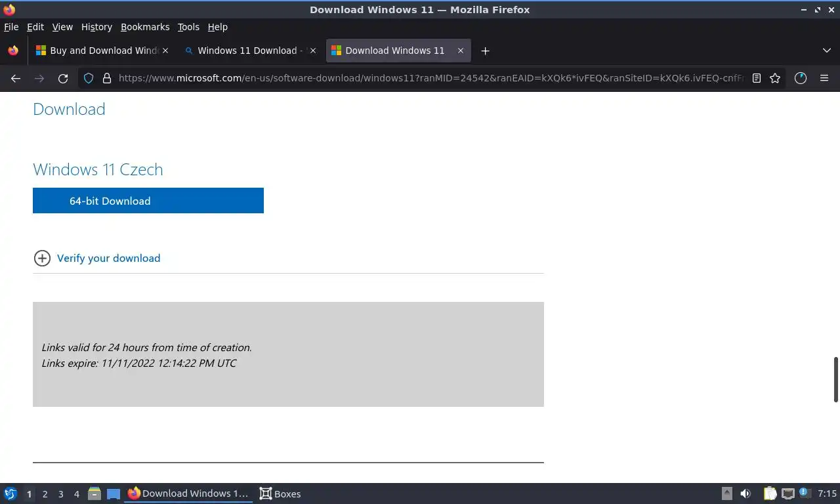Click the 64-bit Download button

coord(148,201)
